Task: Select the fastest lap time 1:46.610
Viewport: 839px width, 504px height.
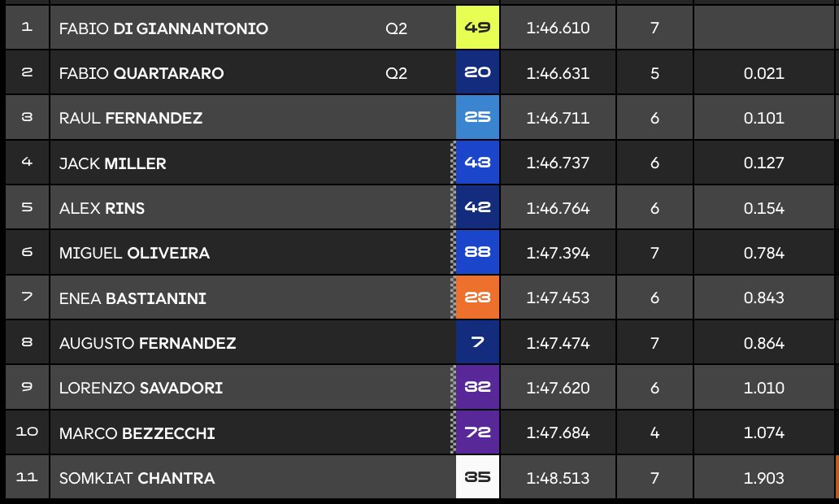Action: (558, 28)
